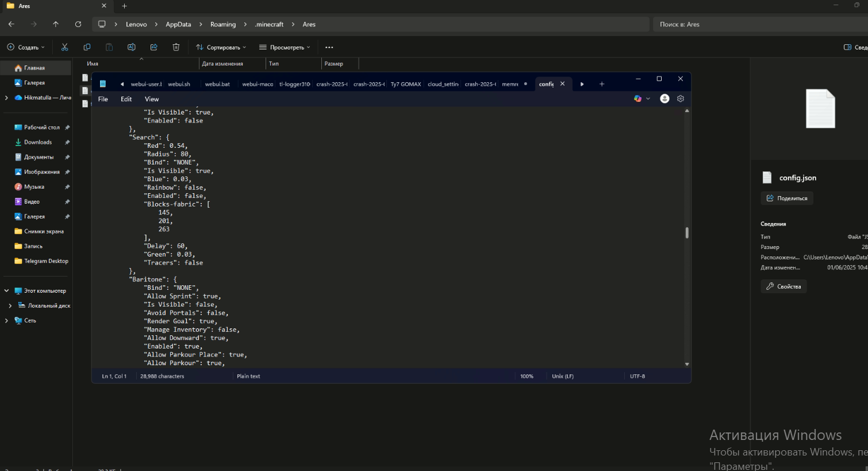The height and width of the screenshot is (471, 868).
Task: Click the account icon in Notepad
Action: [665, 98]
